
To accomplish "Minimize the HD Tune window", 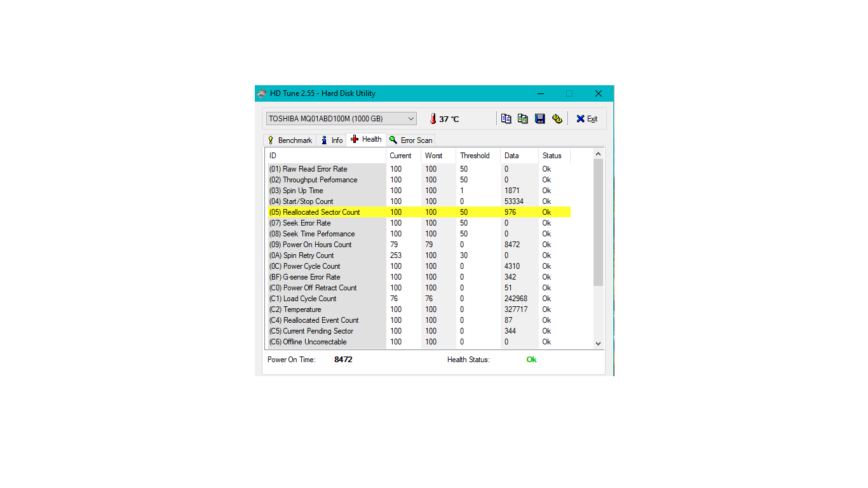I will [540, 93].
